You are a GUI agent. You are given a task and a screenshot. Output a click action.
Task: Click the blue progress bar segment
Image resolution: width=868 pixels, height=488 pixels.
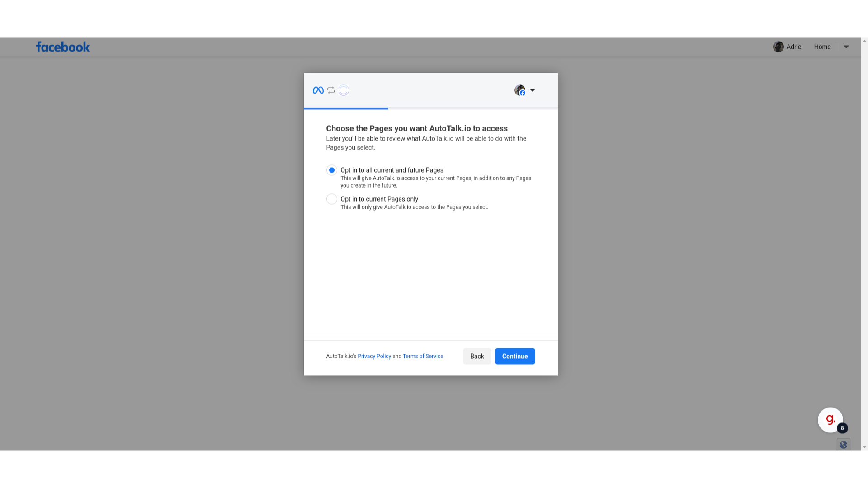(346, 108)
